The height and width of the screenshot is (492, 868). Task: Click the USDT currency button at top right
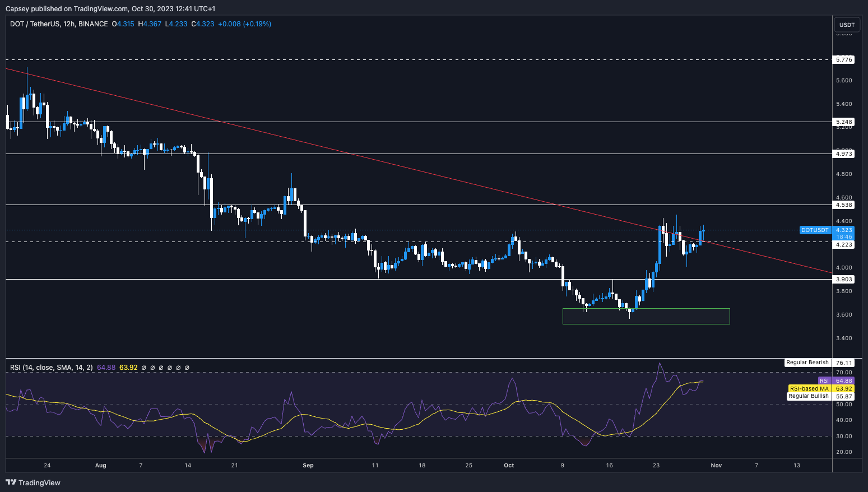[x=847, y=24]
